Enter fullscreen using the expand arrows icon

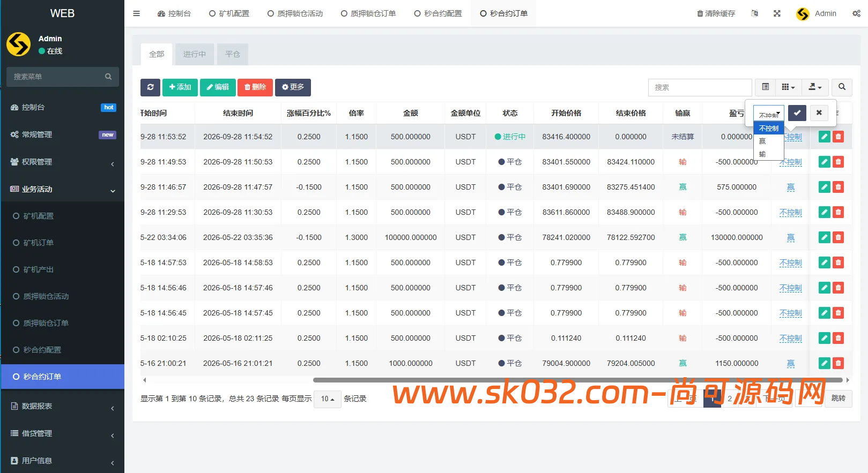[x=777, y=13]
